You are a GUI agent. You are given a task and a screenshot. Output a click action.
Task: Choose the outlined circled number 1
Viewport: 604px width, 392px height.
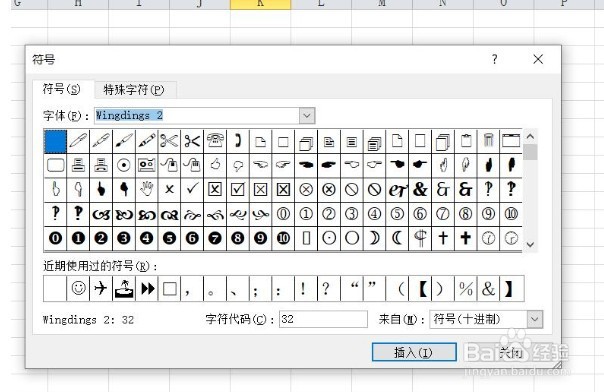[x=306, y=214]
